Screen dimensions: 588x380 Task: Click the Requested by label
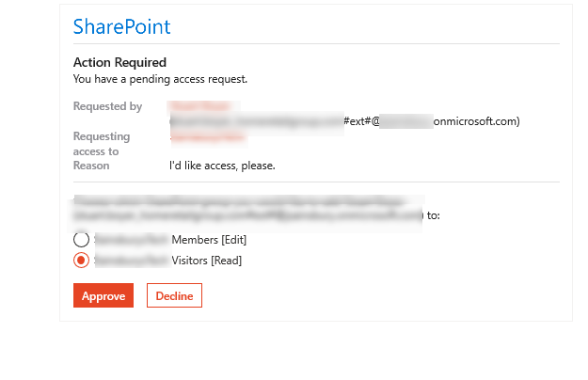tap(107, 106)
